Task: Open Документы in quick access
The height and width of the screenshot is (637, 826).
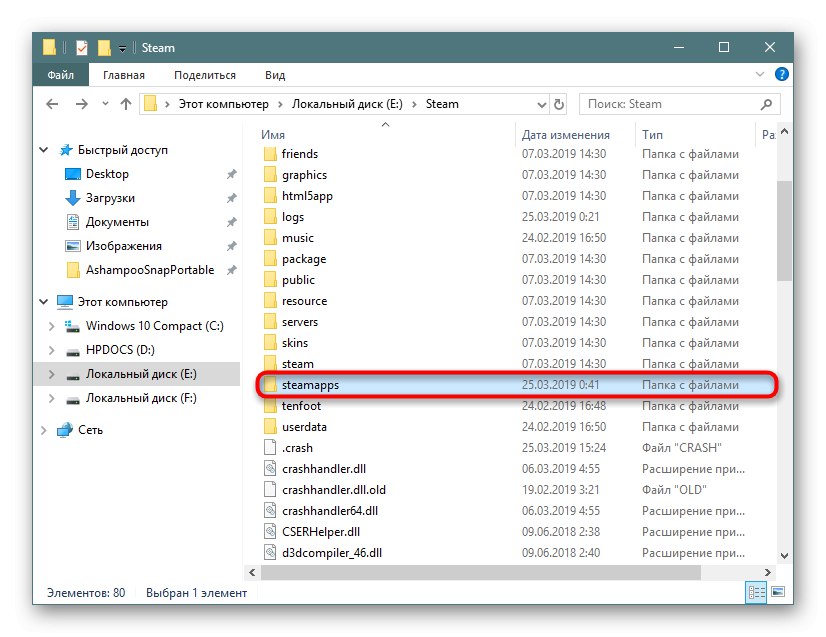Action: coord(117,222)
